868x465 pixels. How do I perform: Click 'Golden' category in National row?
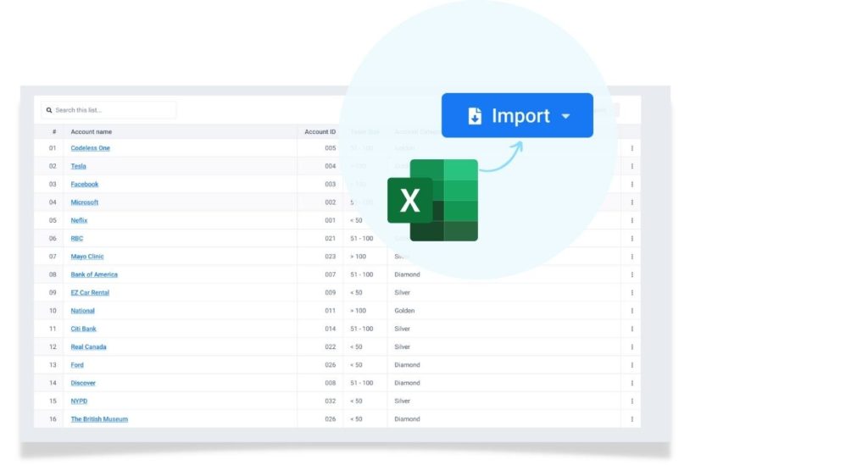click(x=404, y=311)
